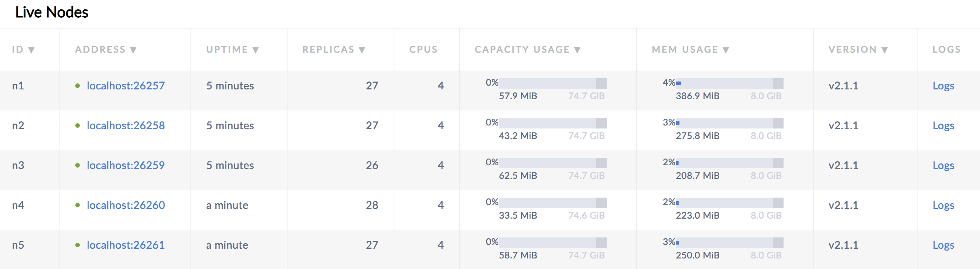Click the green liveness icon for node n4

coord(79,205)
